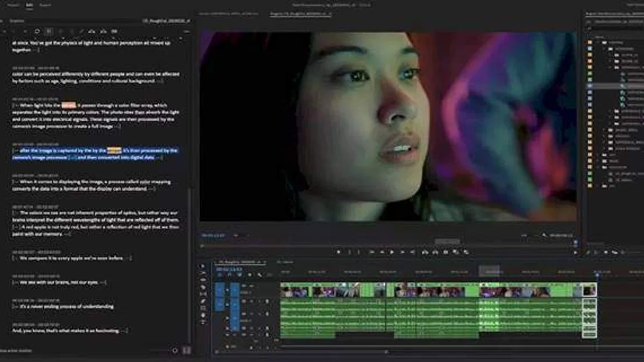Viewport: 644px width, 362px height.
Task: Select the Slip tool
Action: 203,294
